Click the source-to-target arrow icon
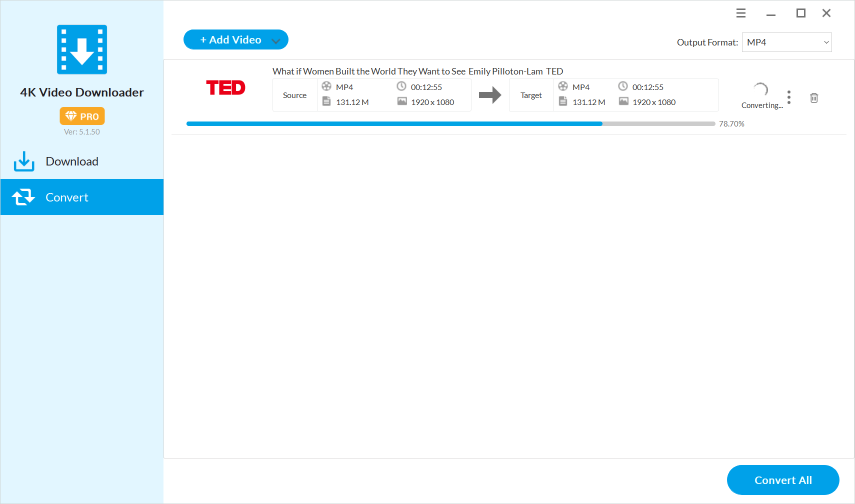The width and height of the screenshot is (855, 504). pos(489,95)
